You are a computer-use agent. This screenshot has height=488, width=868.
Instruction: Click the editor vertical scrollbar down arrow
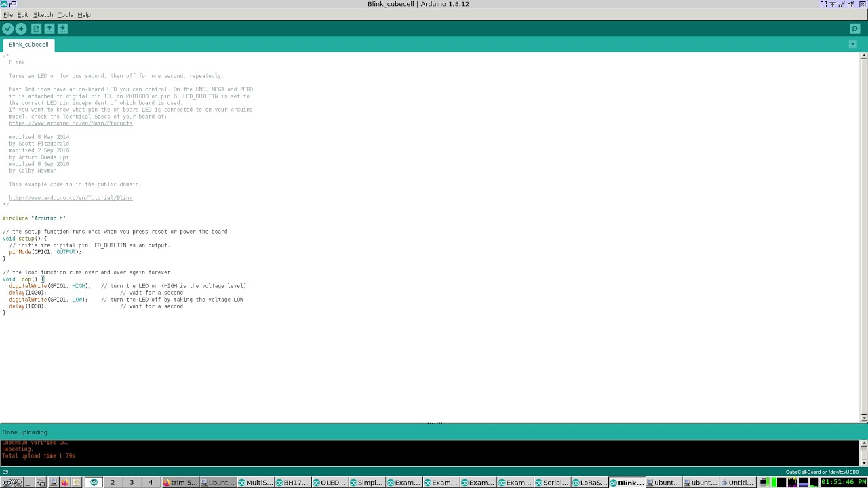click(863, 418)
